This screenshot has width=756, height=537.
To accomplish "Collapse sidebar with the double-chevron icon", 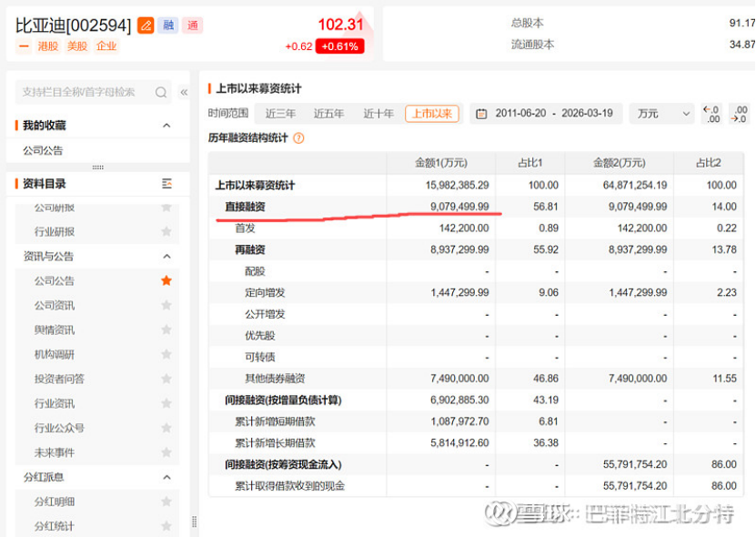I will click(184, 92).
